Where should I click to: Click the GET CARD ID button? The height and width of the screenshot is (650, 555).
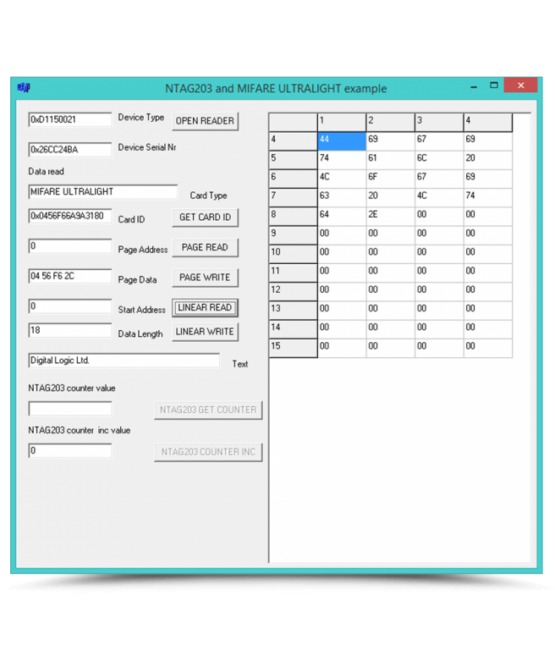(205, 217)
